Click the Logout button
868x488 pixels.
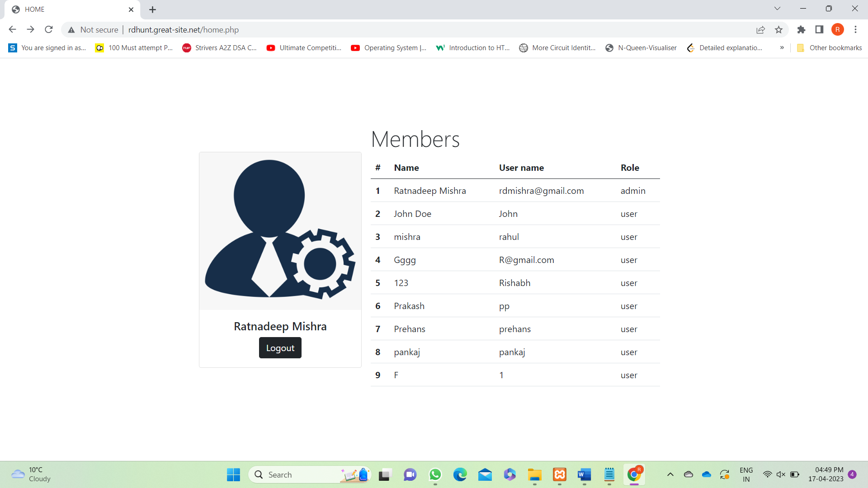coord(280,347)
